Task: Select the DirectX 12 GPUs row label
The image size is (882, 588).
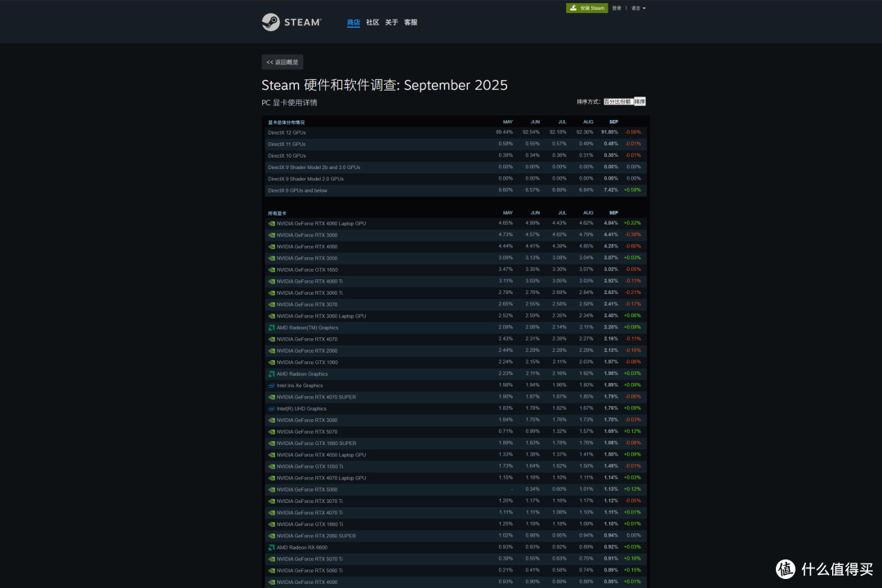Action: coord(287,133)
